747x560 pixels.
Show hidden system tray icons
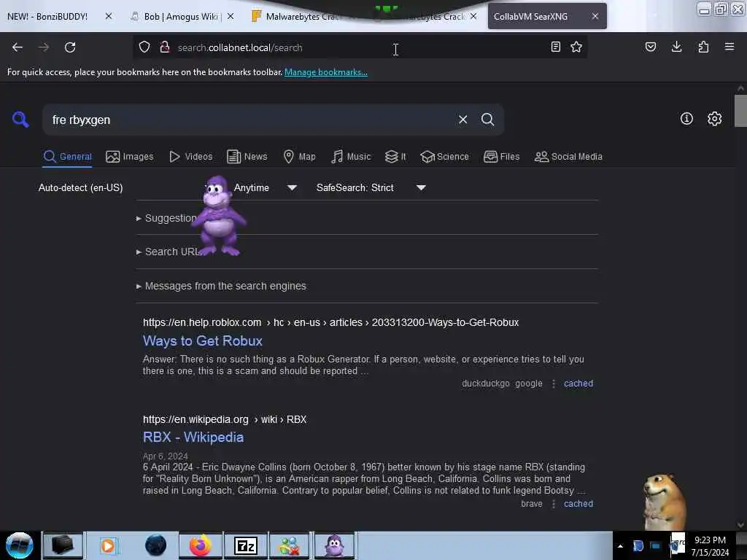(620, 546)
